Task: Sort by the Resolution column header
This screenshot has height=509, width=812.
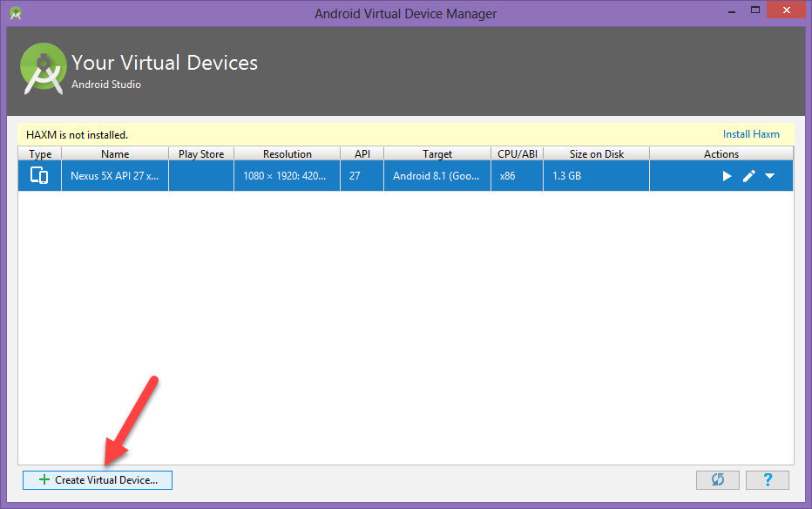Action: point(287,153)
